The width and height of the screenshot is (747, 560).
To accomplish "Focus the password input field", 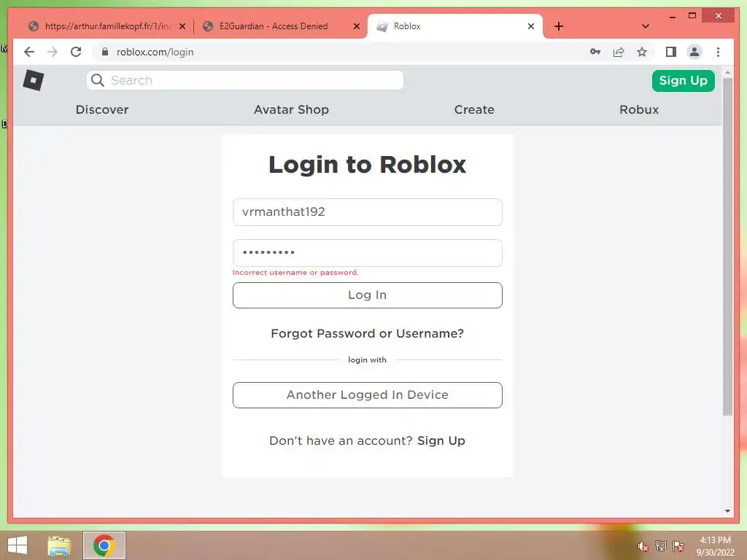I will click(x=368, y=253).
